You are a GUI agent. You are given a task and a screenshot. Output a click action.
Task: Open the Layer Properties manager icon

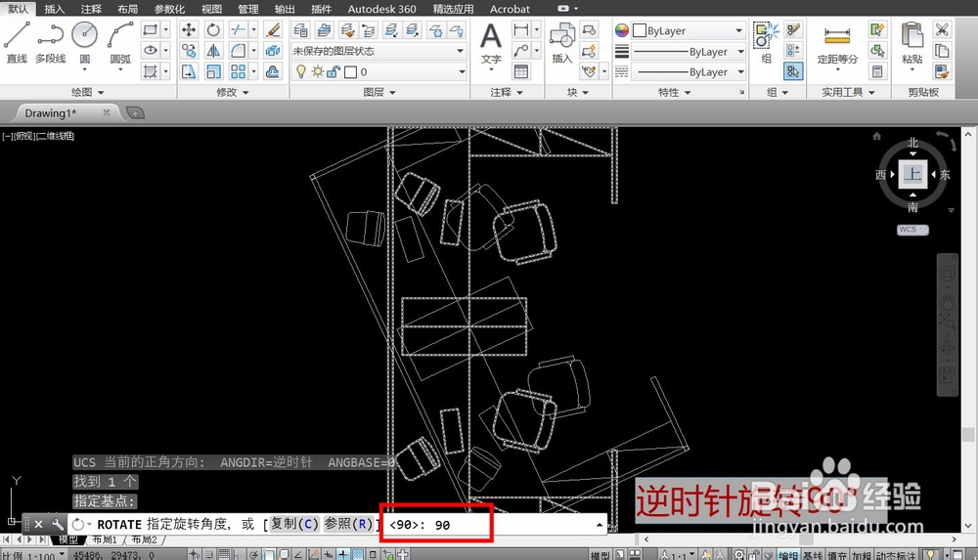coord(300,29)
